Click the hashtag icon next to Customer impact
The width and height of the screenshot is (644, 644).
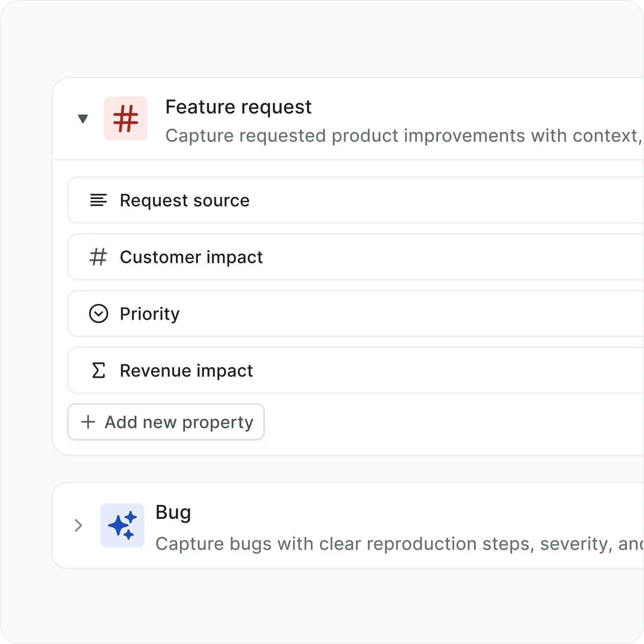tap(98, 257)
